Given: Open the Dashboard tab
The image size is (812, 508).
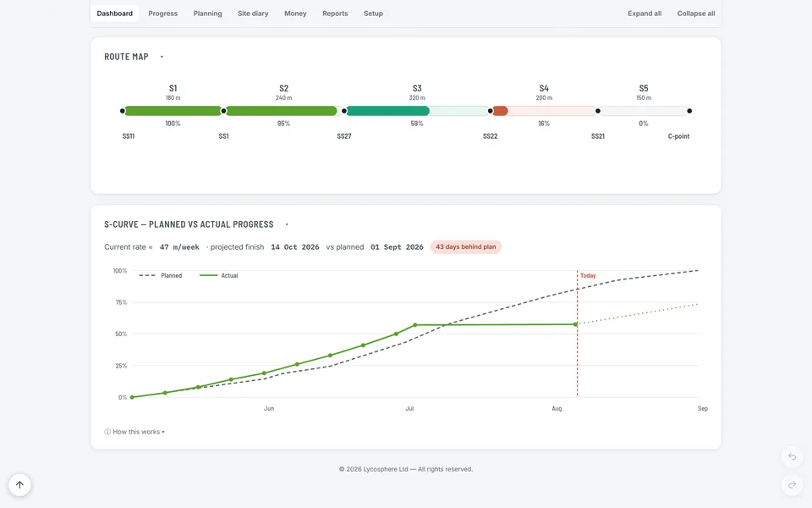Looking at the screenshot, I should 114,14.
